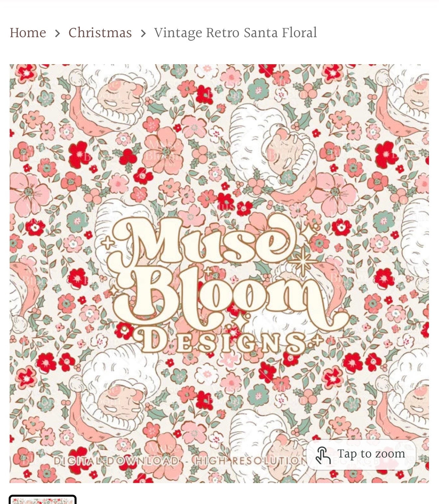Go to the Home breadcrumb link
Viewport: 439px width, 504px height.
[x=28, y=33]
